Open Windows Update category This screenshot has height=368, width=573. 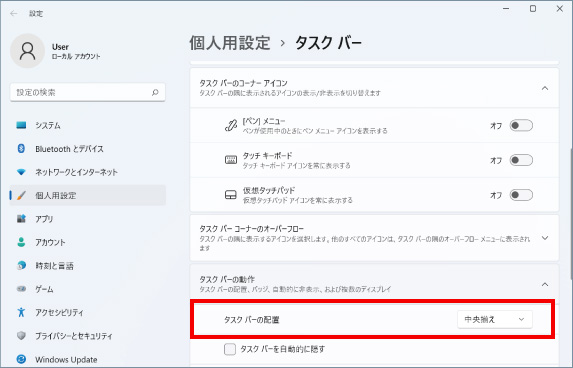point(88,359)
